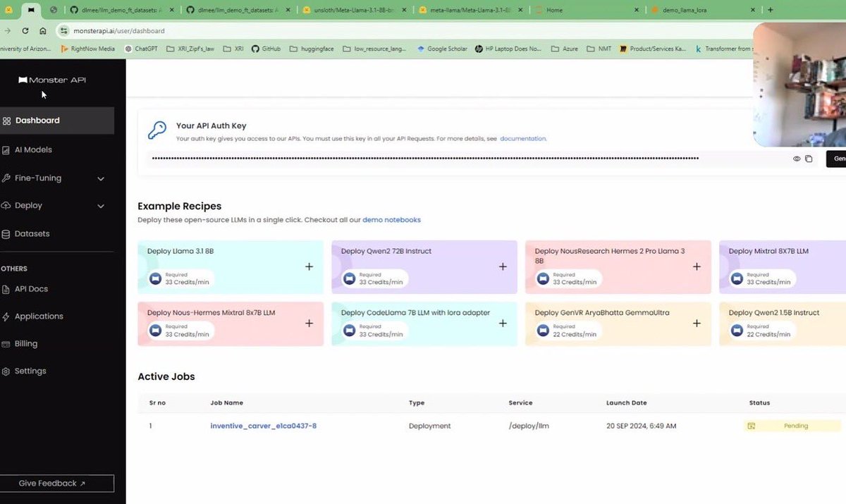Switch to the Home browser tab
The height and width of the screenshot is (504, 846).
[587, 10]
